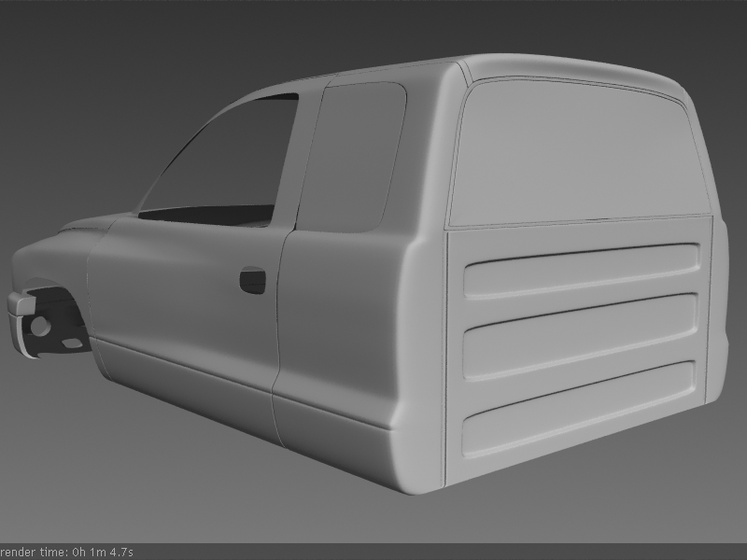Click the door handle on the truck
This screenshot has width=747, height=560.
pyautogui.click(x=252, y=280)
